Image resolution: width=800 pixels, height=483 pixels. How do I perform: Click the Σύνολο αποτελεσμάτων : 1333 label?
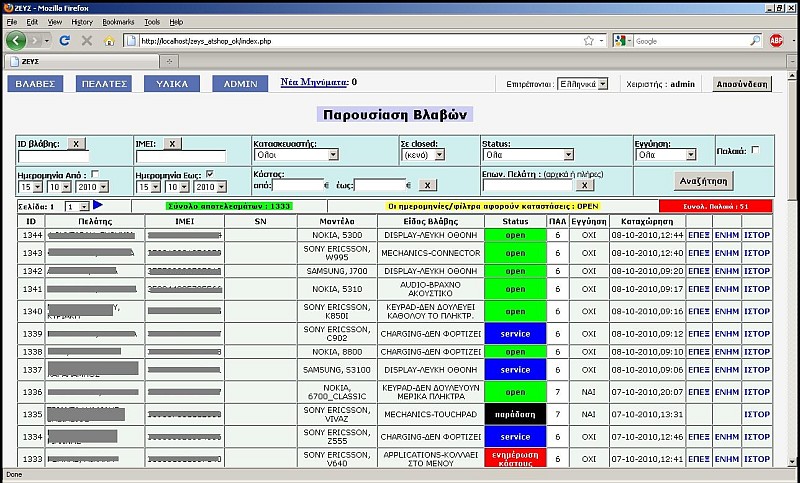point(229,207)
